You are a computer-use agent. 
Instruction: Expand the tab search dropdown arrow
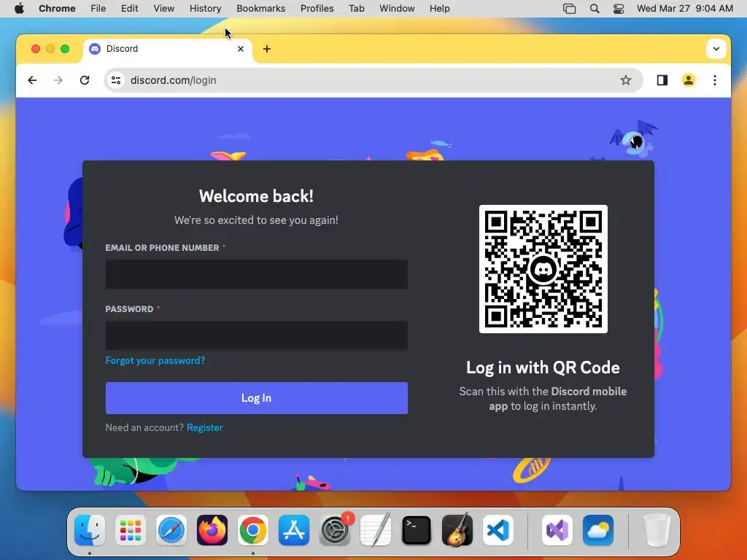[x=716, y=49]
